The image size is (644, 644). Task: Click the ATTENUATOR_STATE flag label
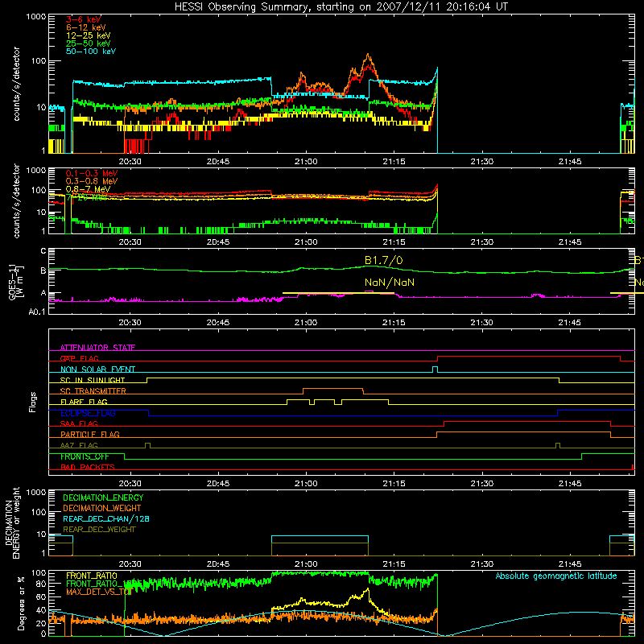(x=97, y=348)
